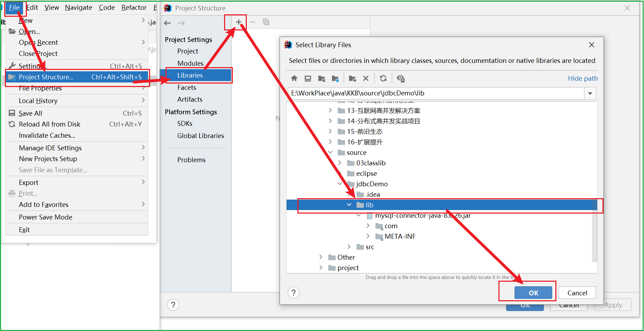The height and width of the screenshot is (331, 644).
Task: Collapse the jdbcDemo tree node
Action: (x=340, y=184)
